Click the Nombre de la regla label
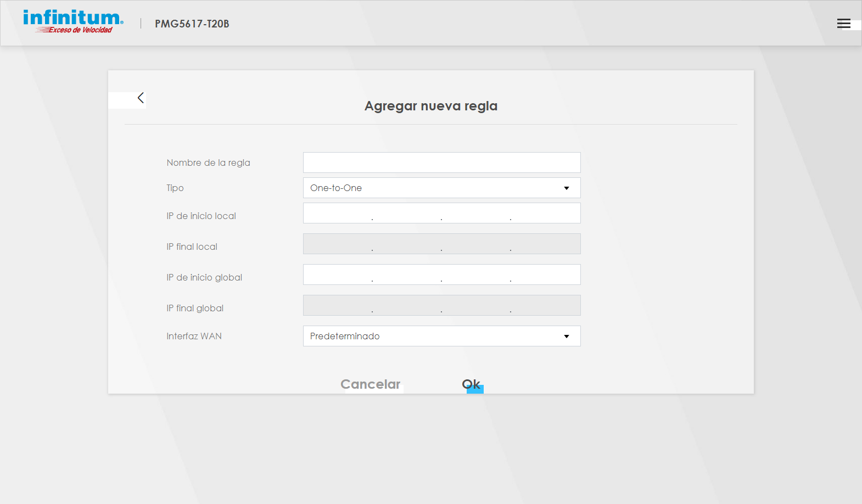The image size is (862, 504). (x=208, y=163)
